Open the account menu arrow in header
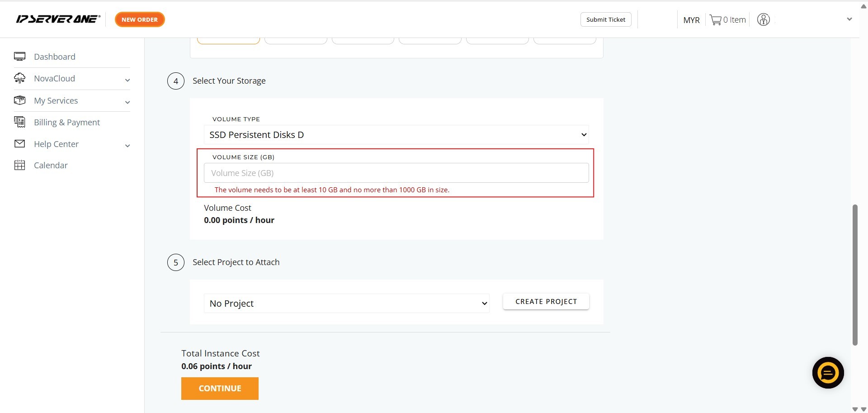This screenshot has width=868, height=413. coord(849,19)
